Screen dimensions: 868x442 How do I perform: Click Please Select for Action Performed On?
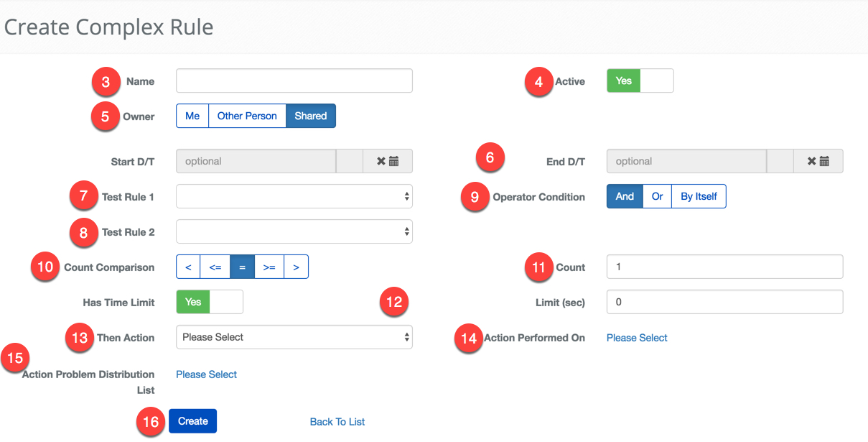click(x=637, y=338)
